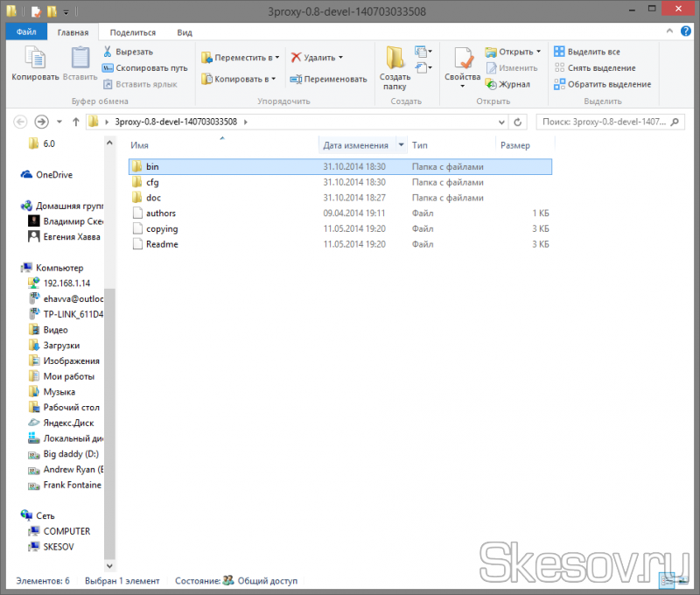Screen dimensions: 700x595
Task: Open the Properties icon in the ribbon
Action: (x=462, y=61)
